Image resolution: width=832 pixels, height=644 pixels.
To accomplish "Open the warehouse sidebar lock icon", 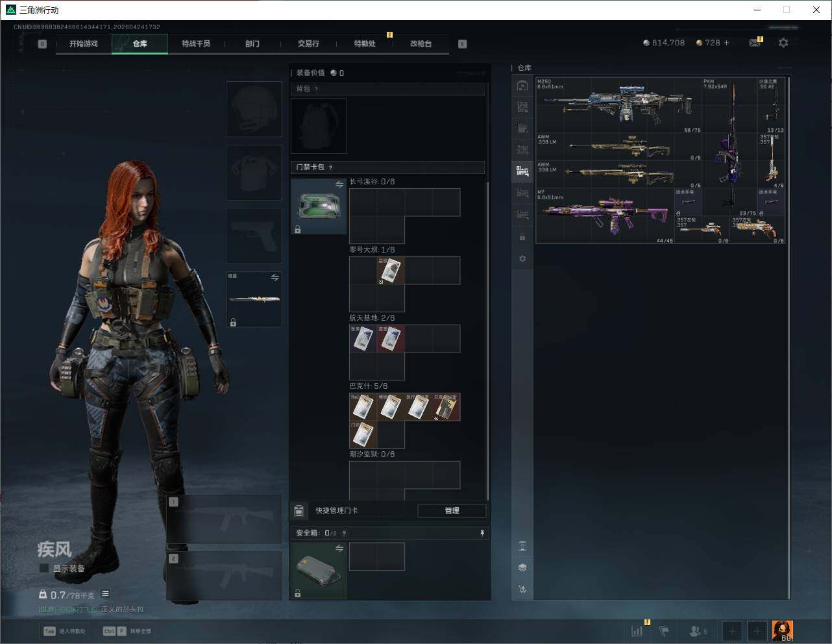I will tap(522, 237).
